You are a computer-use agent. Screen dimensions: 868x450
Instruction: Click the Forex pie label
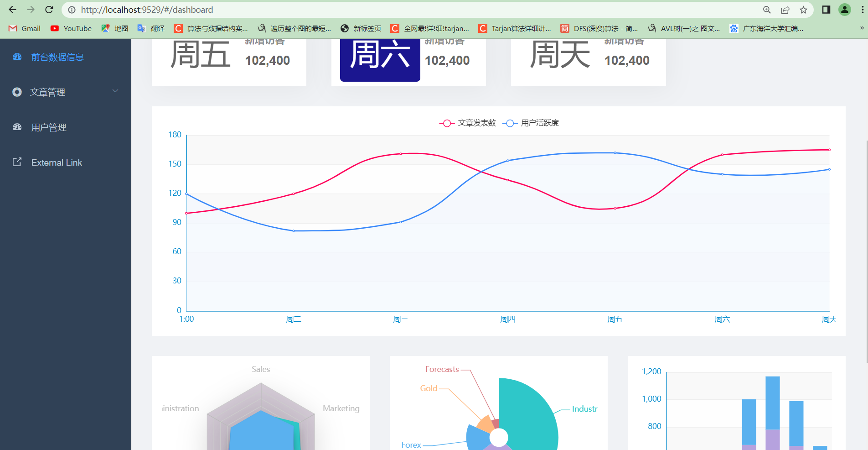point(411,445)
